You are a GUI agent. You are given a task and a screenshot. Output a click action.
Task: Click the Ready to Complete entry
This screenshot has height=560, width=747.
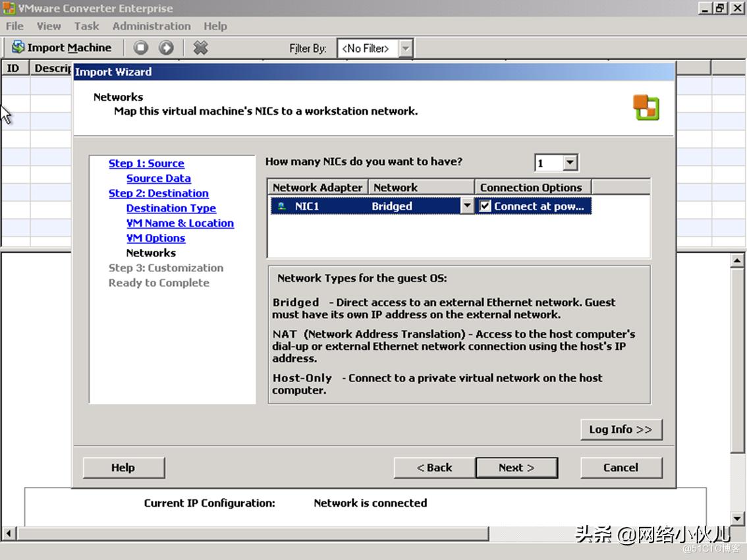click(x=159, y=283)
